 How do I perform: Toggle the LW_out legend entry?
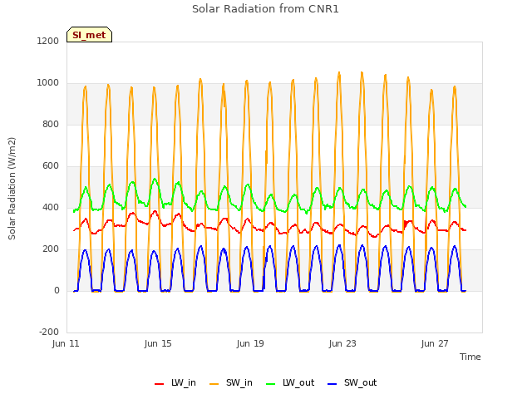coord(290,382)
